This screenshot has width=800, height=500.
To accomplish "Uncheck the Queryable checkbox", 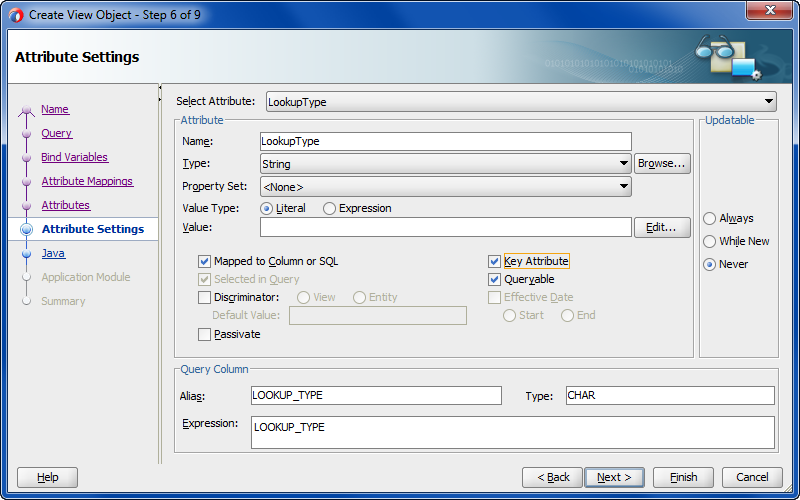I will point(494,280).
